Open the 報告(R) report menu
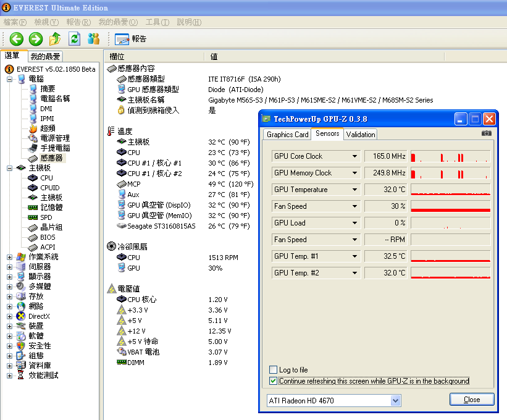Screen dimensions: 507x420 point(78,22)
